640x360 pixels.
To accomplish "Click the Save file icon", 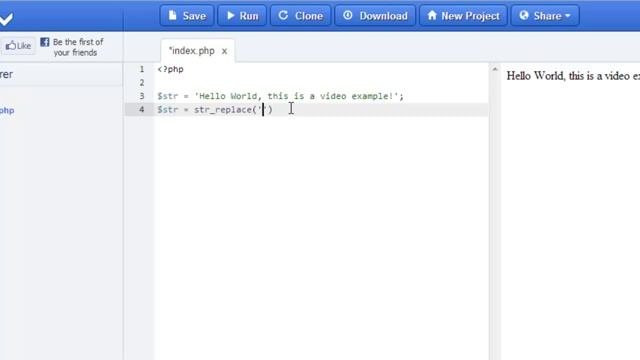I will tap(173, 16).
